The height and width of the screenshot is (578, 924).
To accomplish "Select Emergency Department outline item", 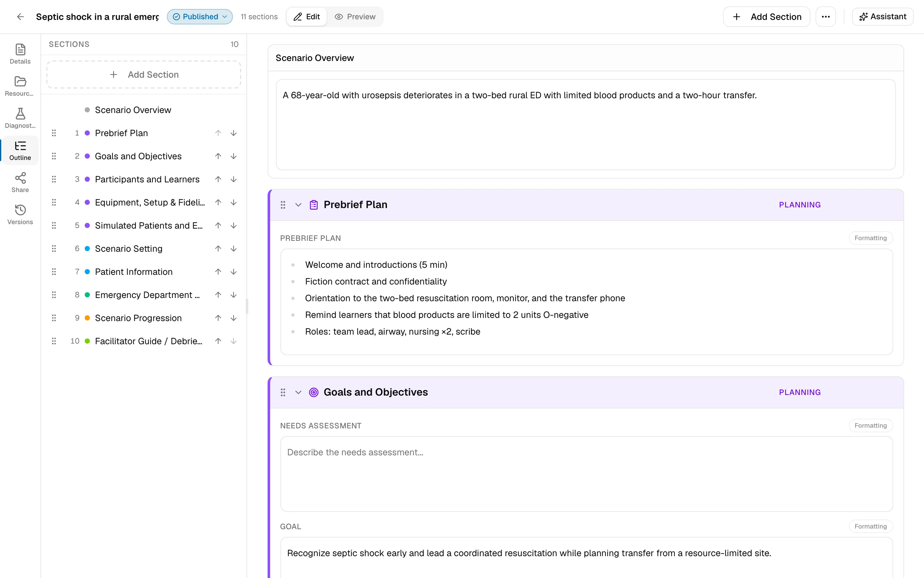I will coord(147,295).
